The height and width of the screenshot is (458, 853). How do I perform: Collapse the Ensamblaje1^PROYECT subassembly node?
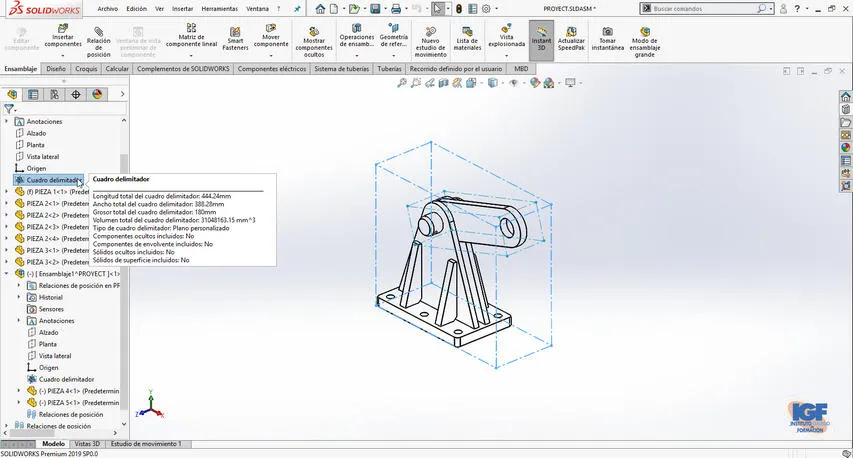pos(7,274)
